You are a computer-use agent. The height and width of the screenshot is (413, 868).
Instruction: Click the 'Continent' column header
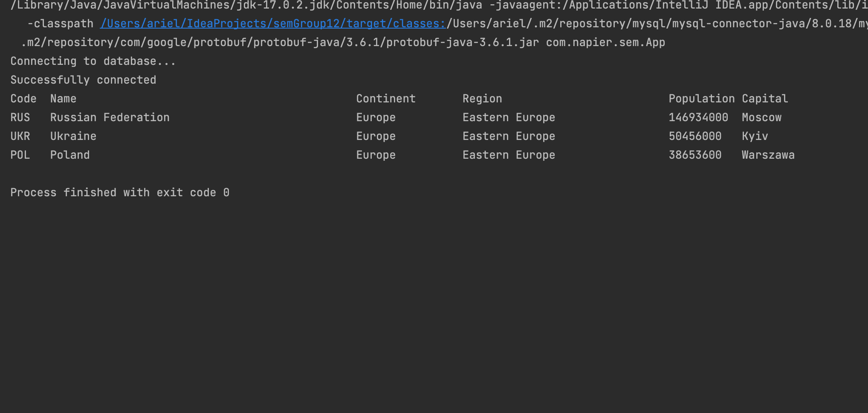[x=386, y=99]
